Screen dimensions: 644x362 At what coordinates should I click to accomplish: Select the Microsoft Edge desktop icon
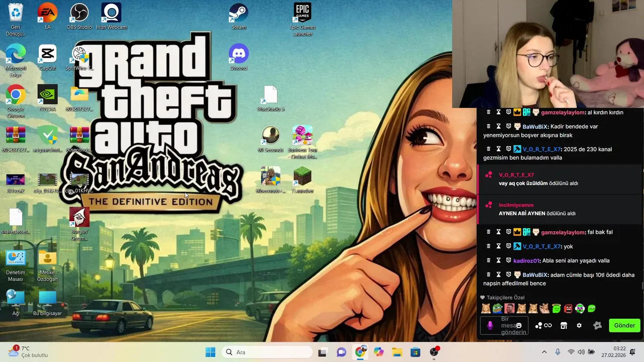pos(16,61)
